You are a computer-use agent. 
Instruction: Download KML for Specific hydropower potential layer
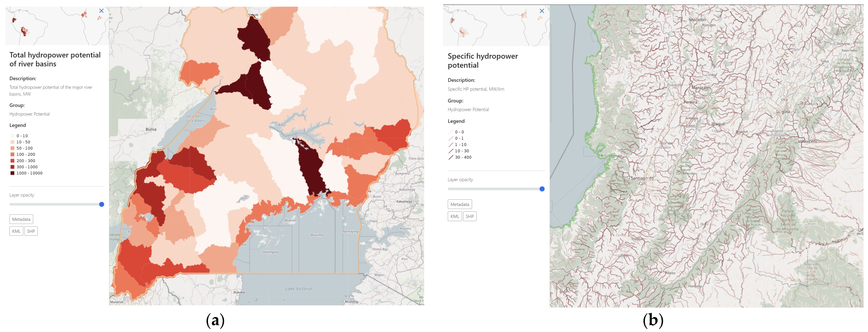coord(455,216)
